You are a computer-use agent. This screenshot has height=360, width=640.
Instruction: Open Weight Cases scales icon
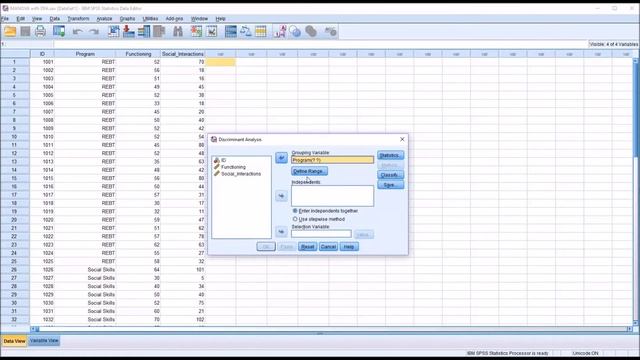coord(246,31)
